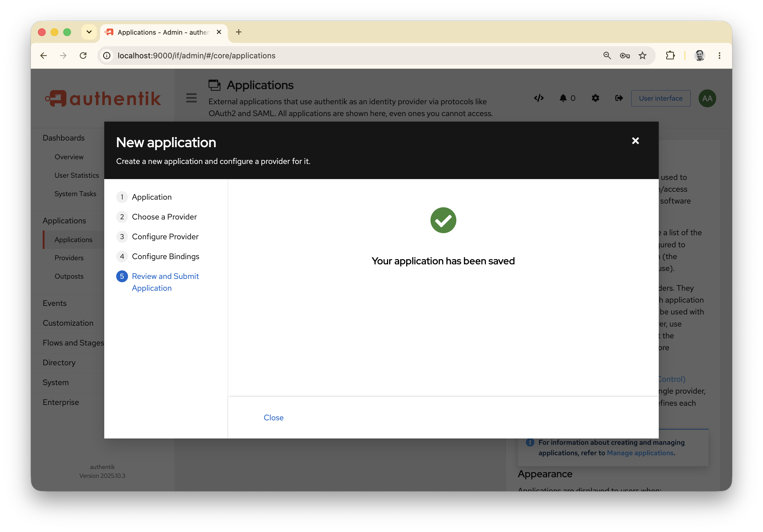Bookmark this page with the star

pyautogui.click(x=642, y=56)
